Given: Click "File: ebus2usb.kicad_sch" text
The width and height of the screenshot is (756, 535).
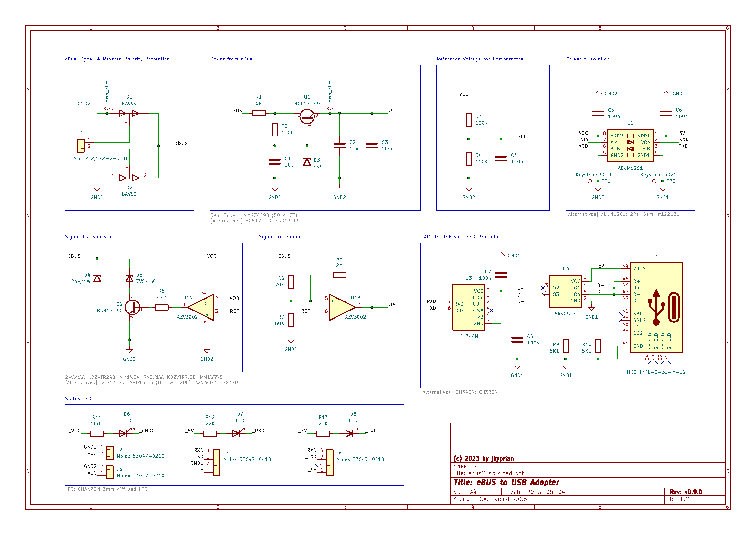Looking at the screenshot, I should (489, 473).
